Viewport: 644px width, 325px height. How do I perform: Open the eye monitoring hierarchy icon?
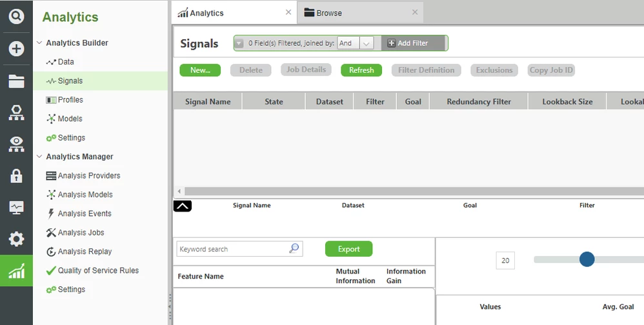16,144
